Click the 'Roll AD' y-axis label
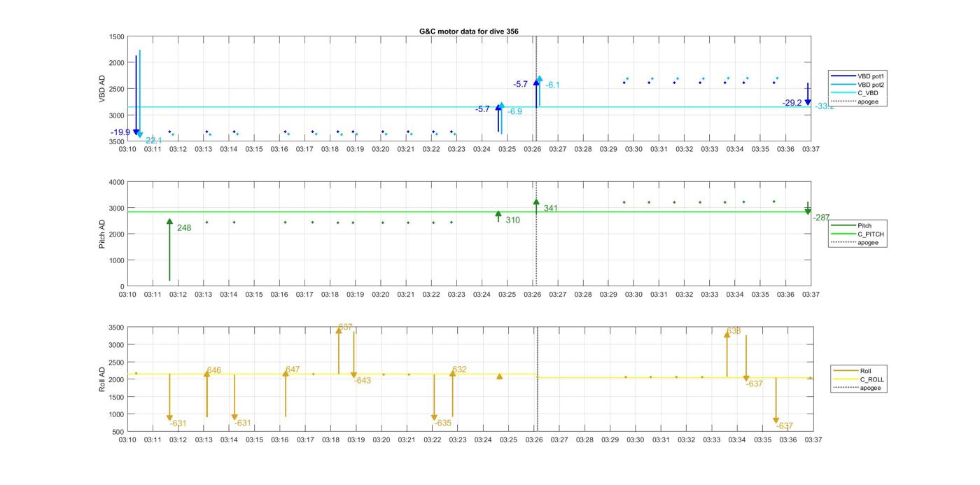980x485 pixels. point(102,379)
